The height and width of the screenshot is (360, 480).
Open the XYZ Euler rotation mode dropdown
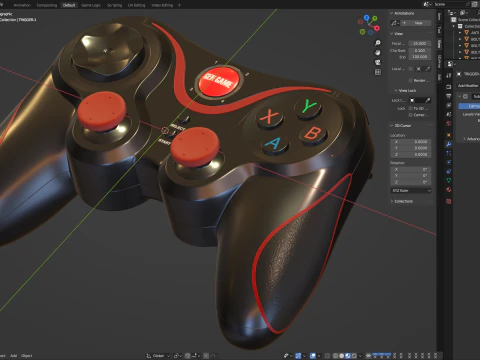pyautogui.click(x=411, y=191)
